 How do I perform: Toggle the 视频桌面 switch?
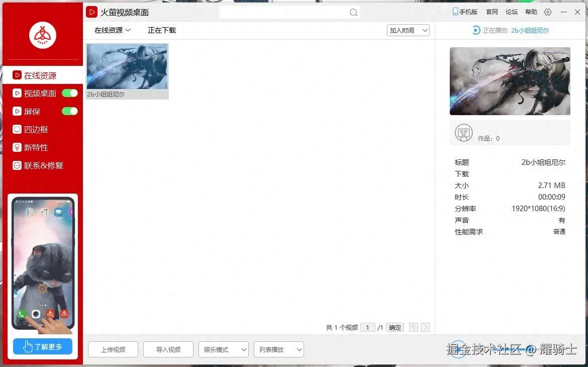(70, 93)
